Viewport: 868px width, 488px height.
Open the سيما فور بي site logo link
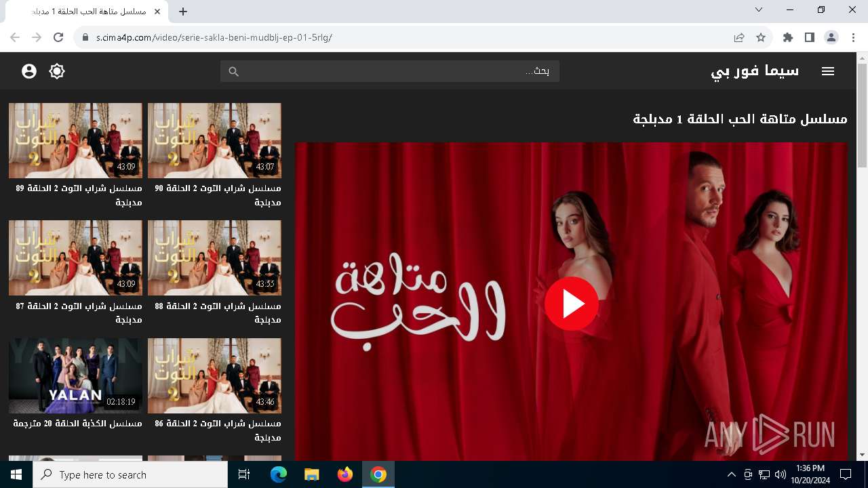tap(755, 70)
